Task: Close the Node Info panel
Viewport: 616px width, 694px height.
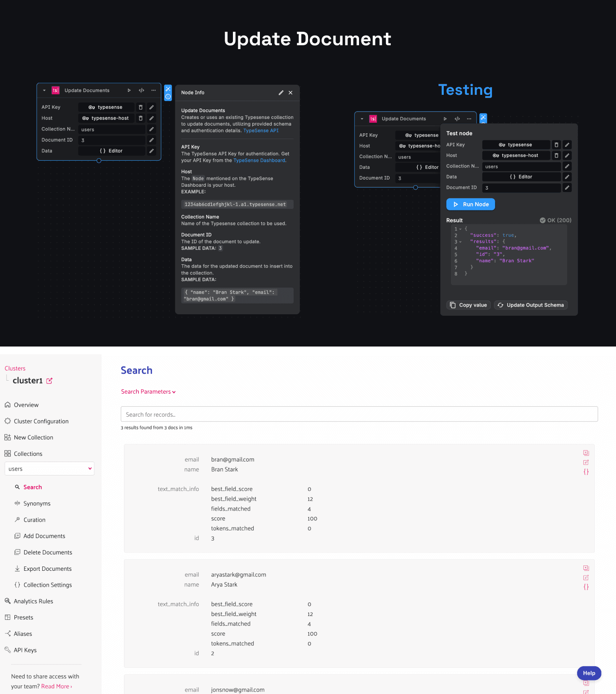Action: pyautogui.click(x=291, y=93)
